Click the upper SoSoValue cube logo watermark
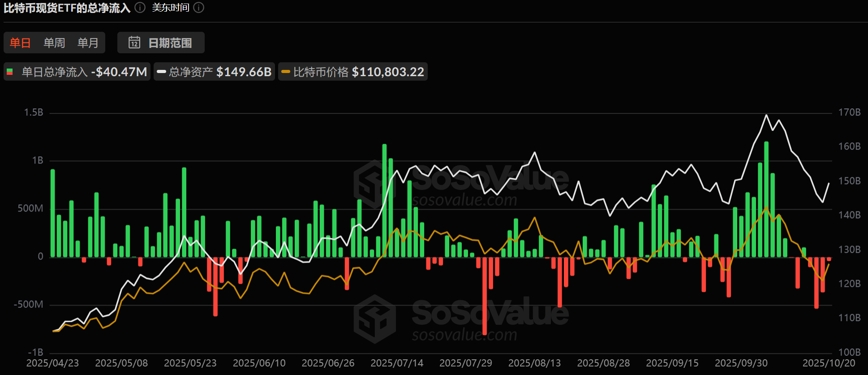Screen dimensions: 868x375 374,184
